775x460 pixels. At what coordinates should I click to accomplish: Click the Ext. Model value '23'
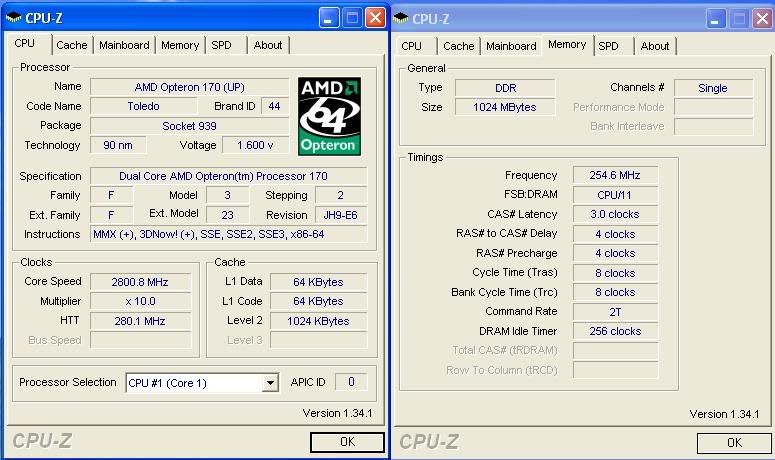point(227,215)
